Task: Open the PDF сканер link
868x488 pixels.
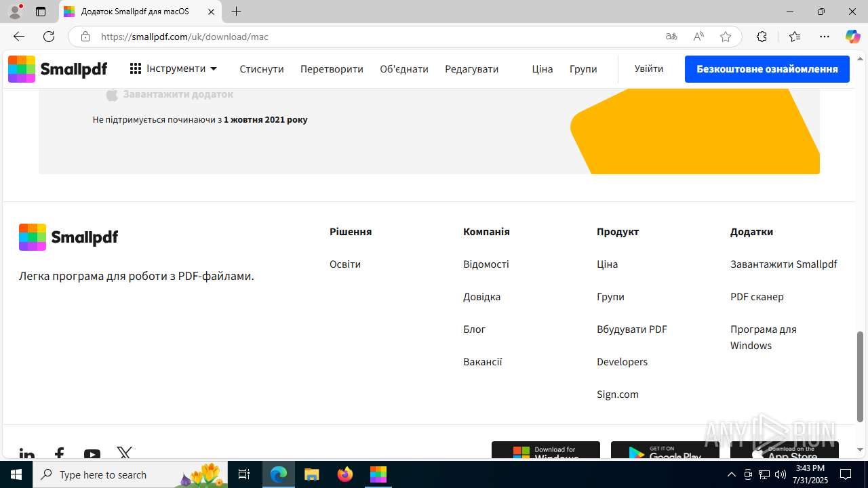Action: coord(757,297)
